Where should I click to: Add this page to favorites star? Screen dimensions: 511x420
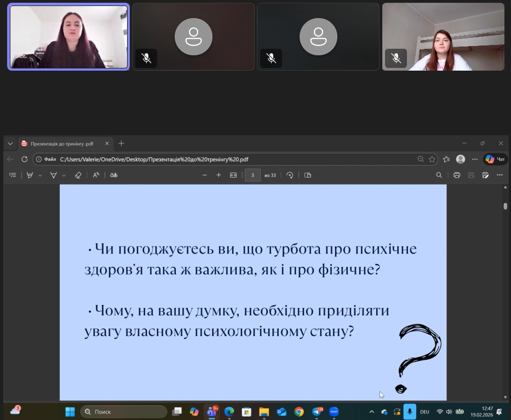tap(432, 159)
